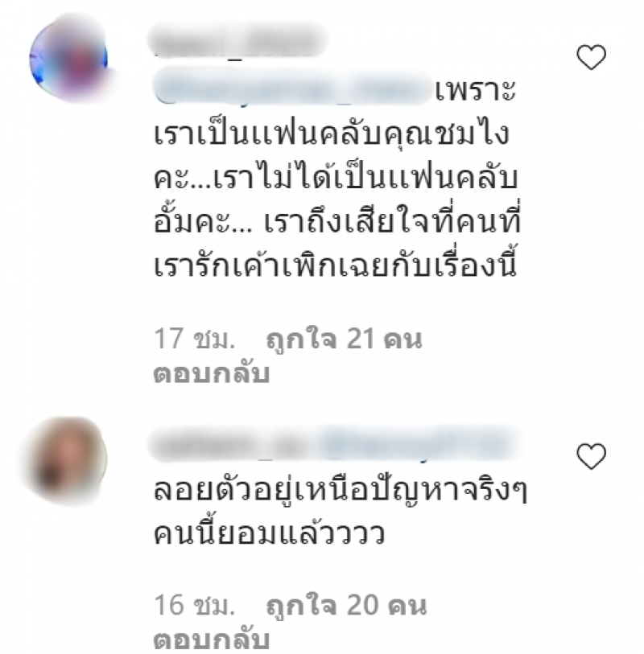Viewport: 644px width, 654px height.
Task: Click the line เรารักเค้าเพิกเฉยกับเรื่องนี้
Action: (x=336, y=263)
